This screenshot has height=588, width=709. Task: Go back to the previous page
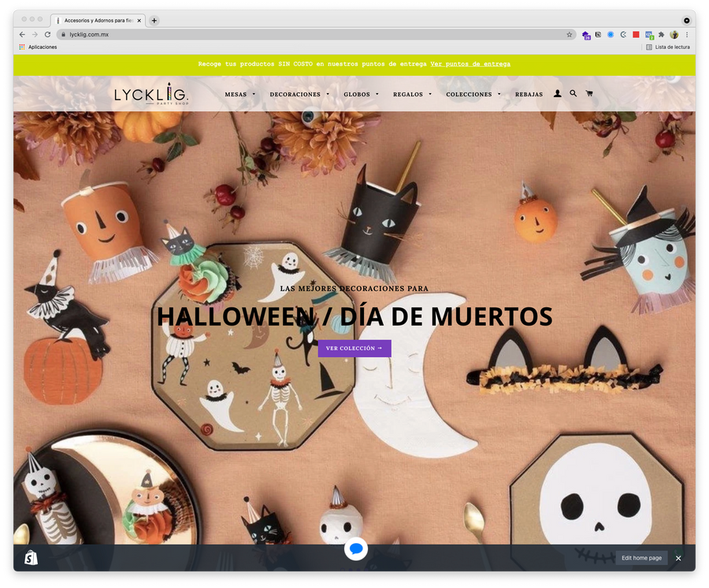tap(22, 35)
